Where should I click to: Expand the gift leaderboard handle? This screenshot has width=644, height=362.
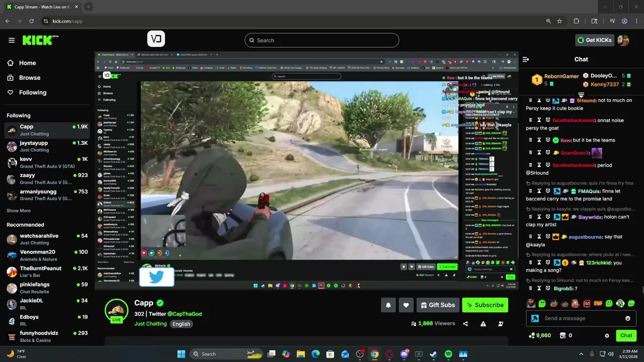coord(581,95)
